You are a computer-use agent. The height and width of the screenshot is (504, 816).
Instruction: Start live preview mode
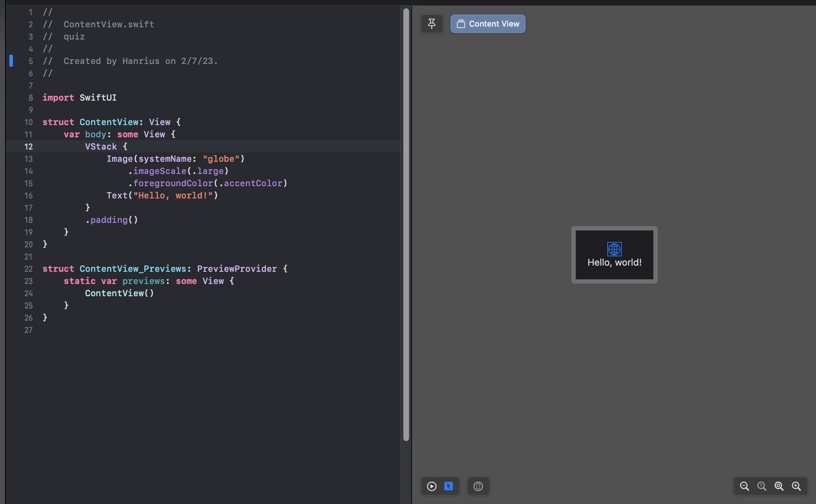pos(432,486)
